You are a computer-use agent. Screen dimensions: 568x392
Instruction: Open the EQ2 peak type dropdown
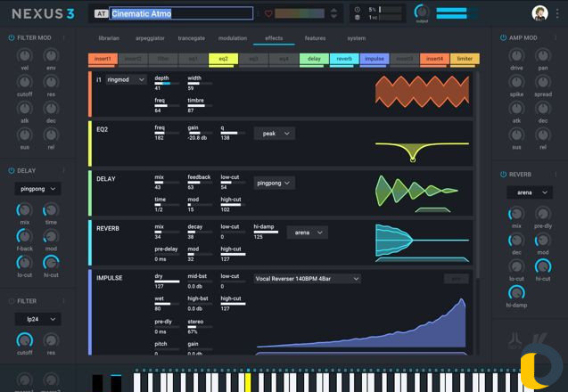tap(275, 134)
